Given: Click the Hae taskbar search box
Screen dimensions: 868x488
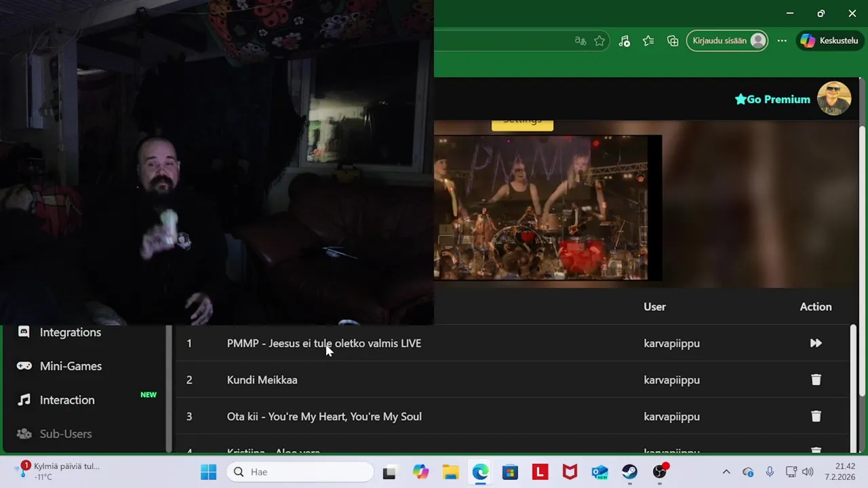Looking at the screenshot, I should coord(300,472).
